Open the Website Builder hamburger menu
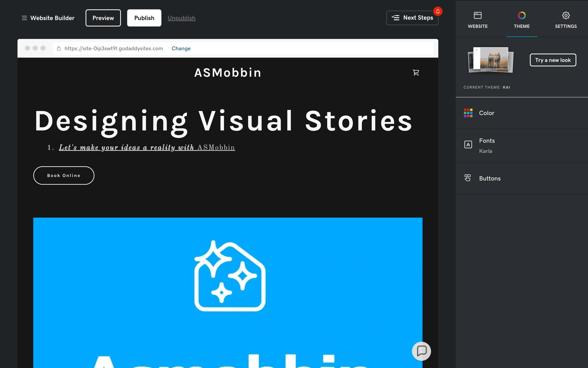This screenshot has width=588, height=368. (x=24, y=18)
